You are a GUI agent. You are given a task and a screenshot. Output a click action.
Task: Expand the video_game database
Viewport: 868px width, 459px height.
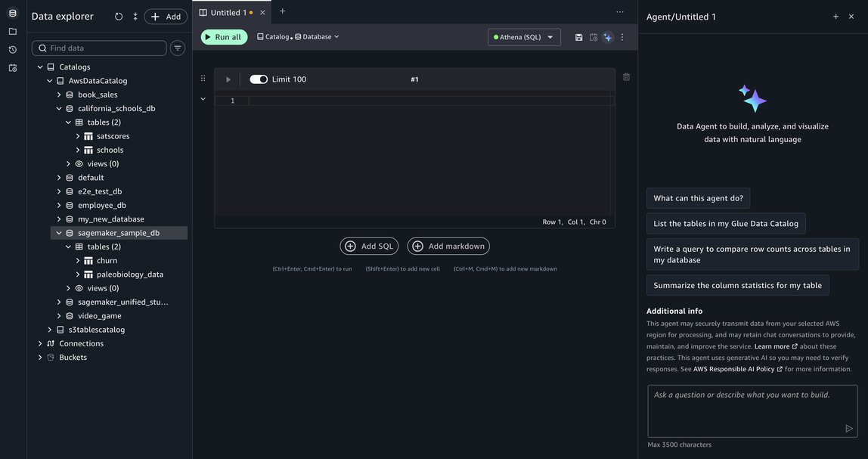pos(59,316)
